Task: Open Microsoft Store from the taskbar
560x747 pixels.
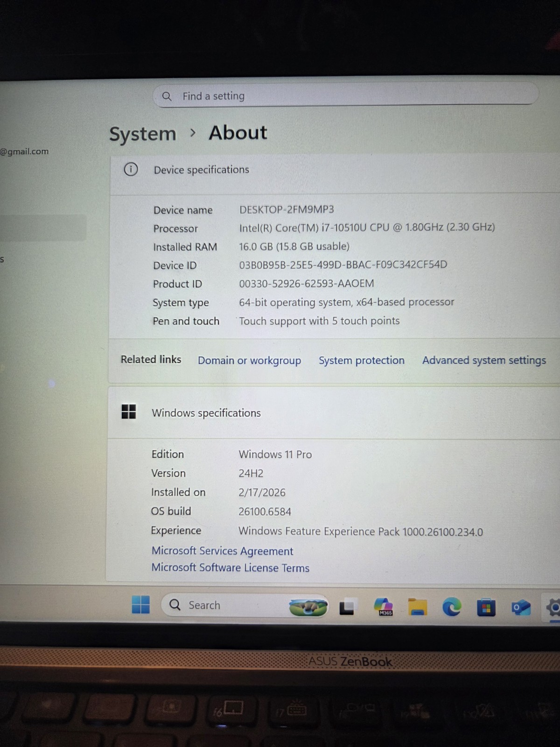Action: tap(486, 608)
